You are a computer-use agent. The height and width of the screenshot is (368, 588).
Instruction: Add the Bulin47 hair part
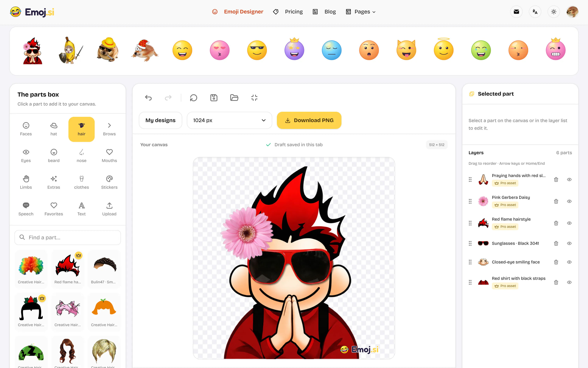[x=104, y=269]
